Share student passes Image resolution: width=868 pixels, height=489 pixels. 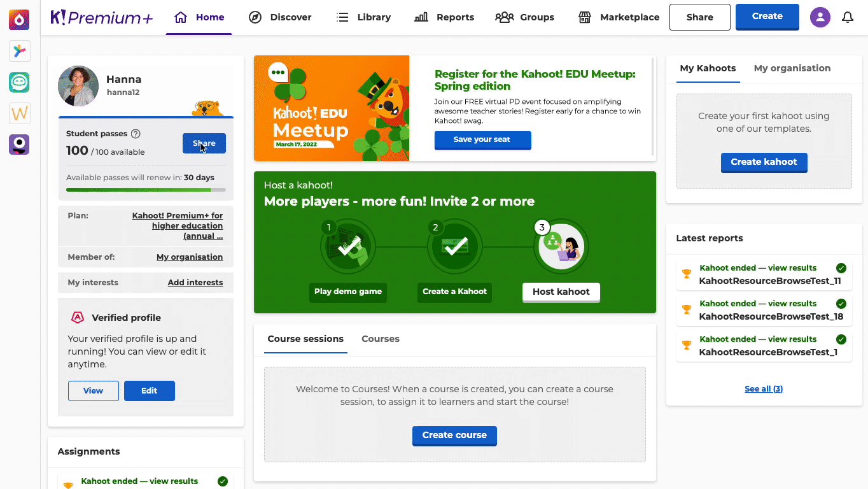[204, 143]
